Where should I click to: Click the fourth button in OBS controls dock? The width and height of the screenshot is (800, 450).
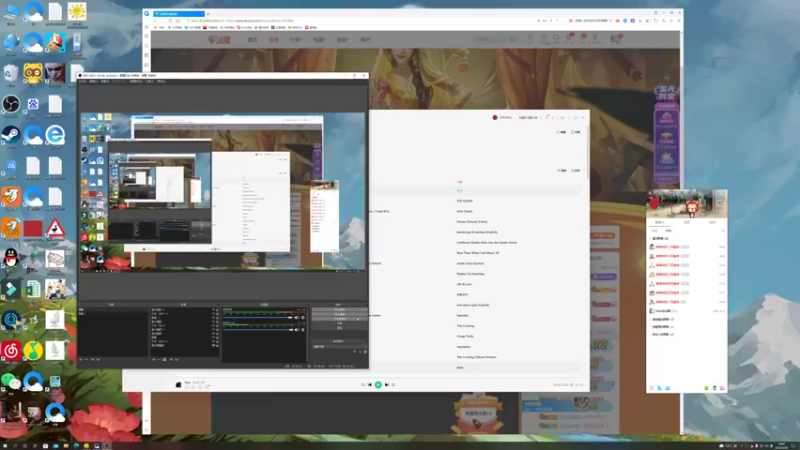(x=339, y=323)
